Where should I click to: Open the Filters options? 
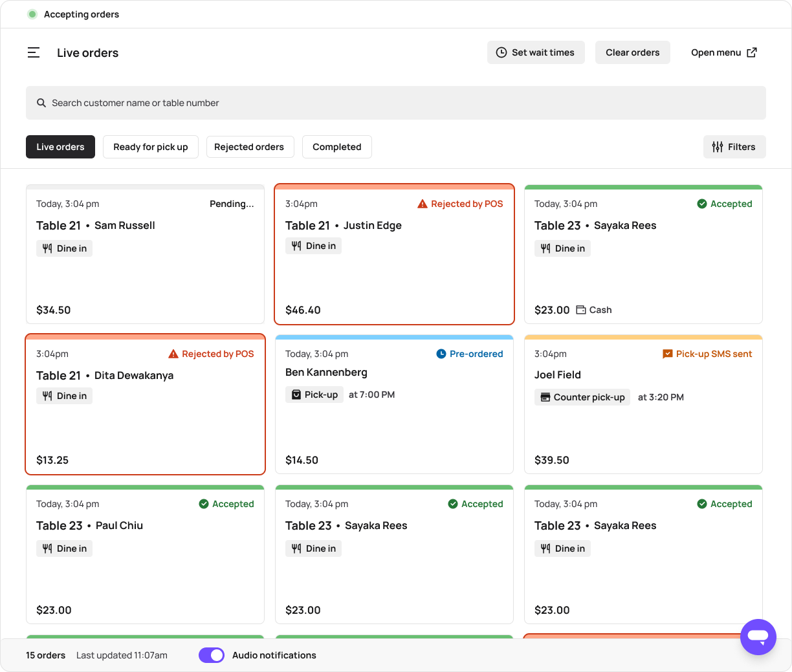pyautogui.click(x=734, y=147)
